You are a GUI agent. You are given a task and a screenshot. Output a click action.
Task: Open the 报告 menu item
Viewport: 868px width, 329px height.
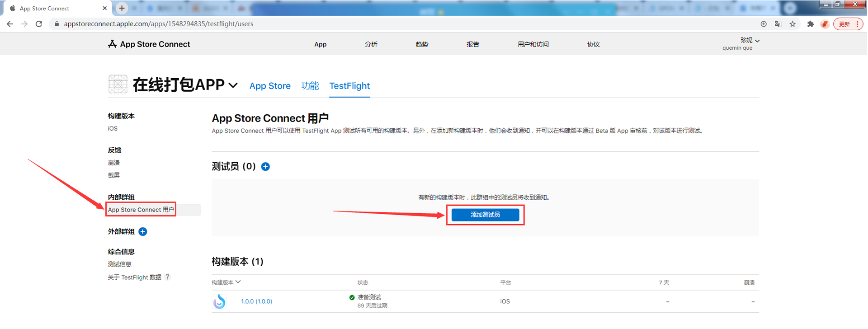[473, 44]
